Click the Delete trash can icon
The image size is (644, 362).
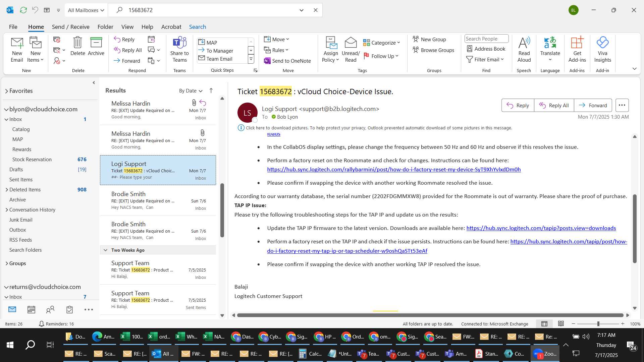pos(77,46)
